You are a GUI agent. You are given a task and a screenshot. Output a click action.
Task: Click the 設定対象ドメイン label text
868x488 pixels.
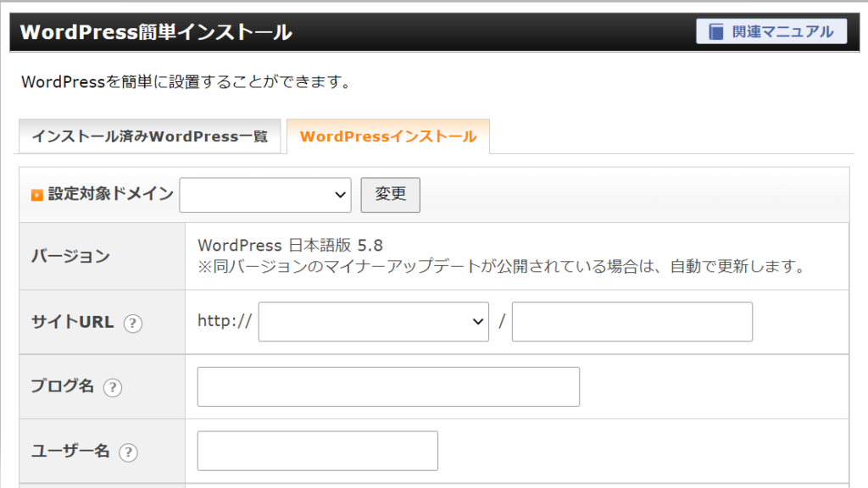pos(110,194)
